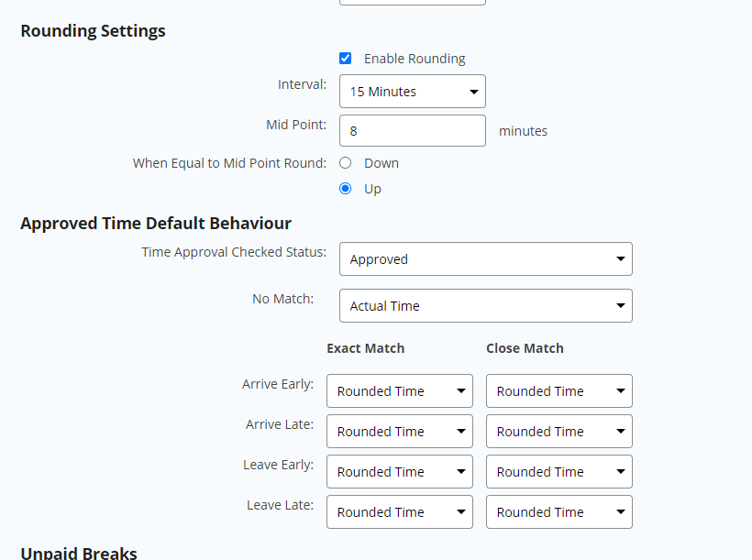Click the Close Match column header

[525, 348]
